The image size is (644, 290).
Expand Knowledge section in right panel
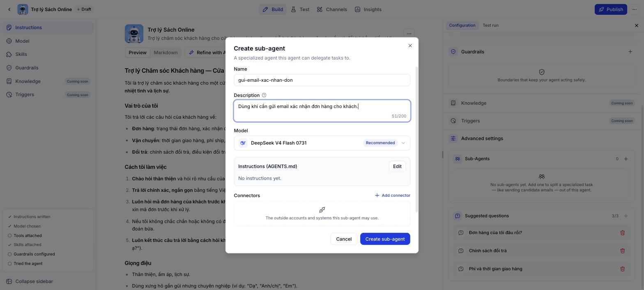pyautogui.click(x=542, y=103)
